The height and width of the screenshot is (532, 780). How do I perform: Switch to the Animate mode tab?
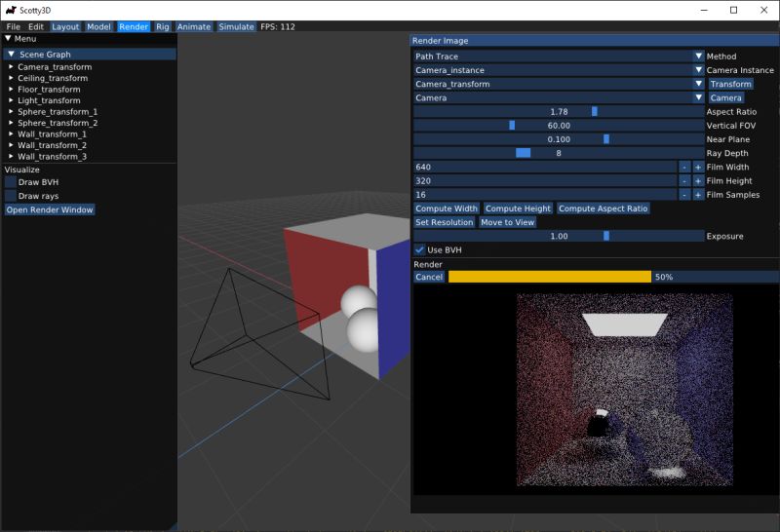click(x=193, y=27)
